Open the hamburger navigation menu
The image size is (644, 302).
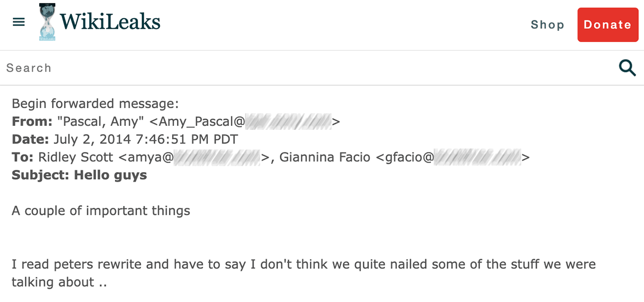[x=19, y=22]
